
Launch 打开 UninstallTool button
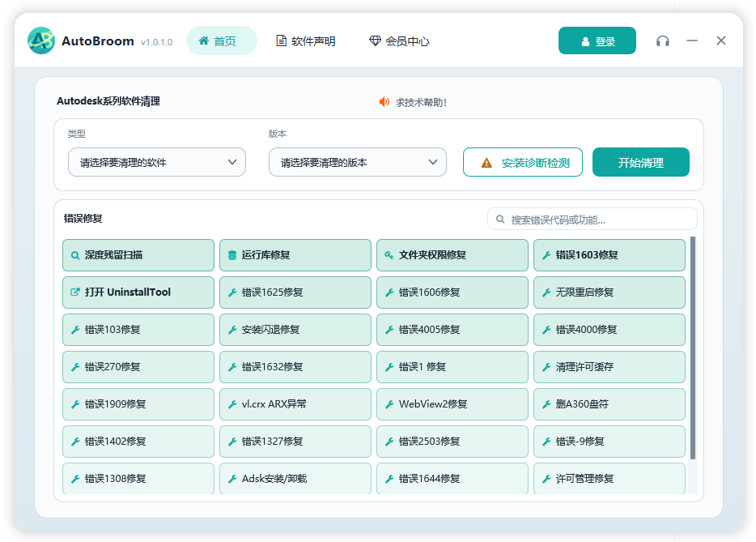pyautogui.click(x=138, y=292)
